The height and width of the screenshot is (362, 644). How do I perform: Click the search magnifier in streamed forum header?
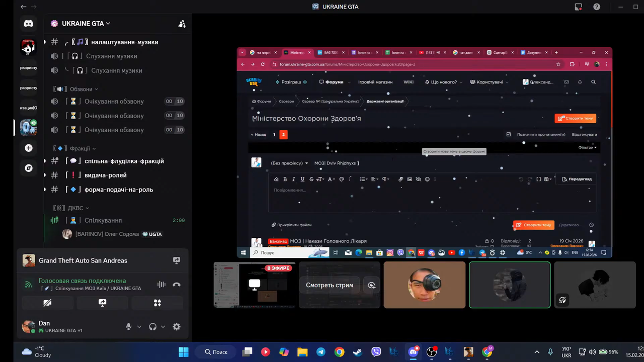pos(593,82)
